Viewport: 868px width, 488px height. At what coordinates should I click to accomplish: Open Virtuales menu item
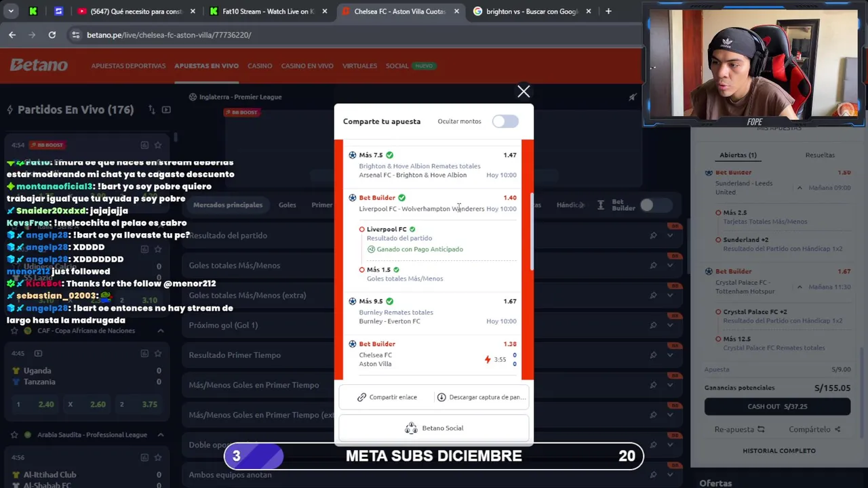[x=359, y=66]
